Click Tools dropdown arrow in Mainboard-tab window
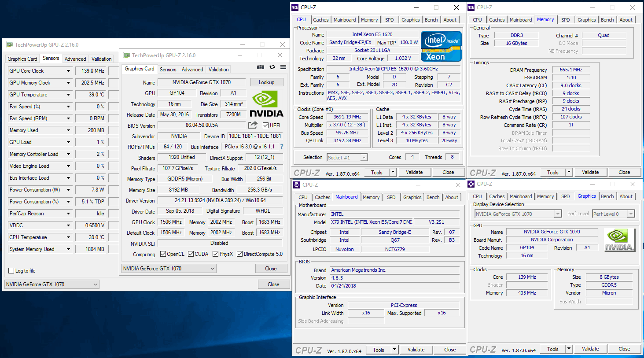Image resolution: width=644 pixels, height=358 pixels. [x=394, y=350]
